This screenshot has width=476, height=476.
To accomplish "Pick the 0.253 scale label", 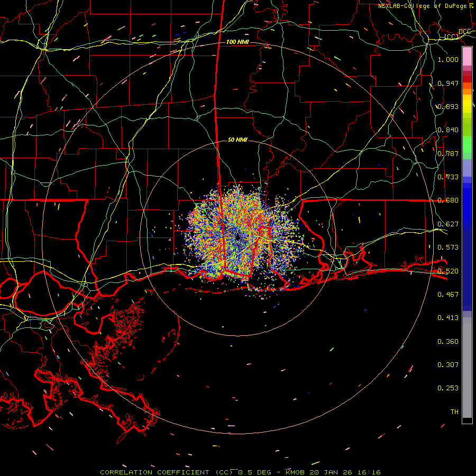I will pos(448,388).
